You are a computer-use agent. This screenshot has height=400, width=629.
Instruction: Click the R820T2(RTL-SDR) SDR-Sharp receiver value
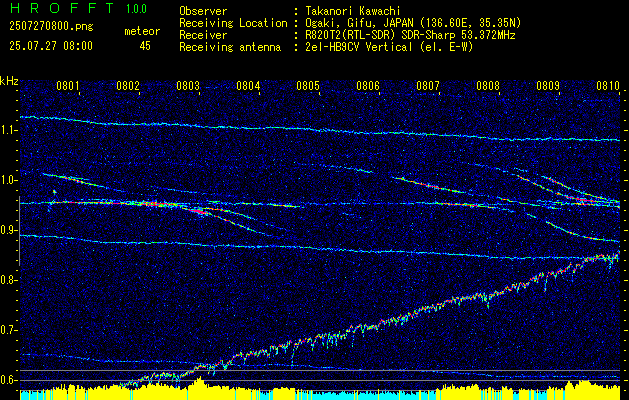[x=410, y=35]
